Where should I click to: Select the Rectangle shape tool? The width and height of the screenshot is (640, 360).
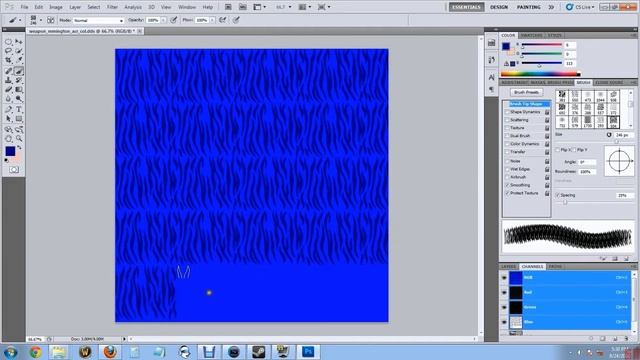(x=19, y=119)
